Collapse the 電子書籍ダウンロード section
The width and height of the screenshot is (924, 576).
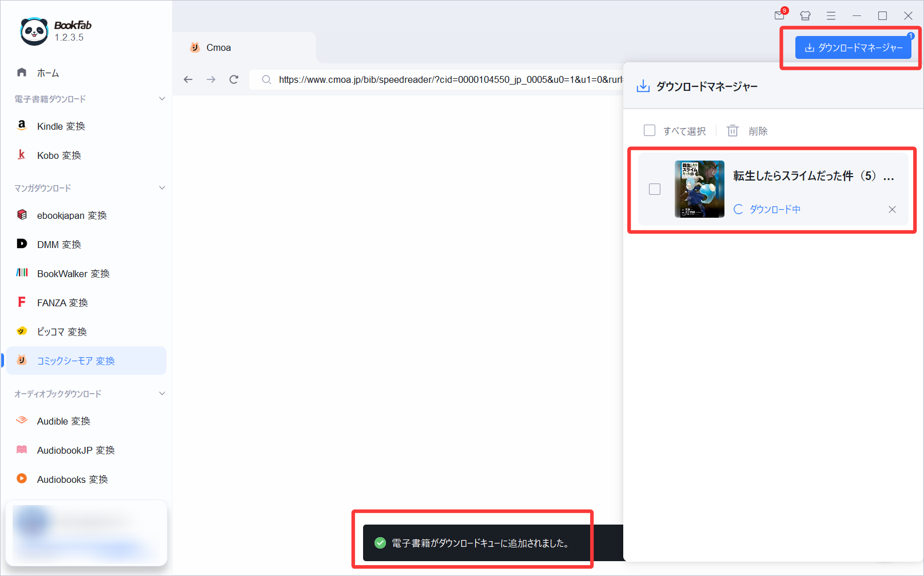click(162, 99)
